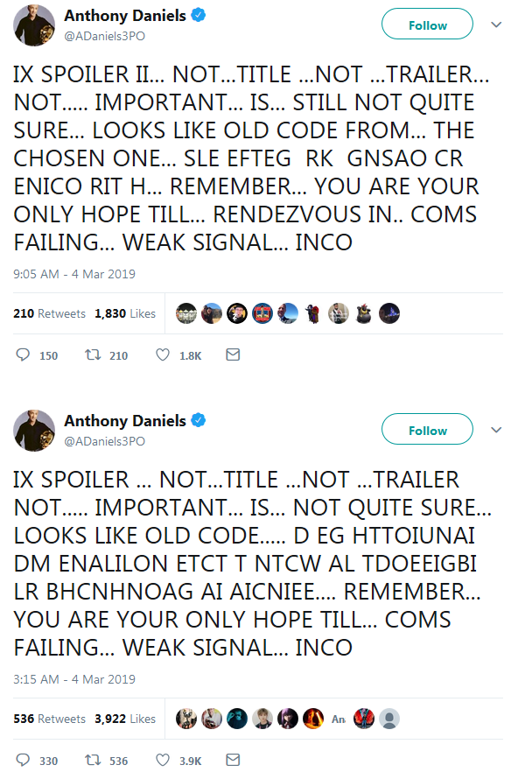Open the 536 Retweets list

click(49, 719)
